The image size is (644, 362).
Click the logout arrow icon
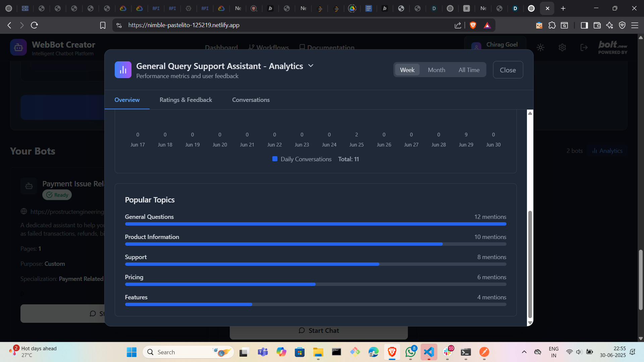coord(584,48)
